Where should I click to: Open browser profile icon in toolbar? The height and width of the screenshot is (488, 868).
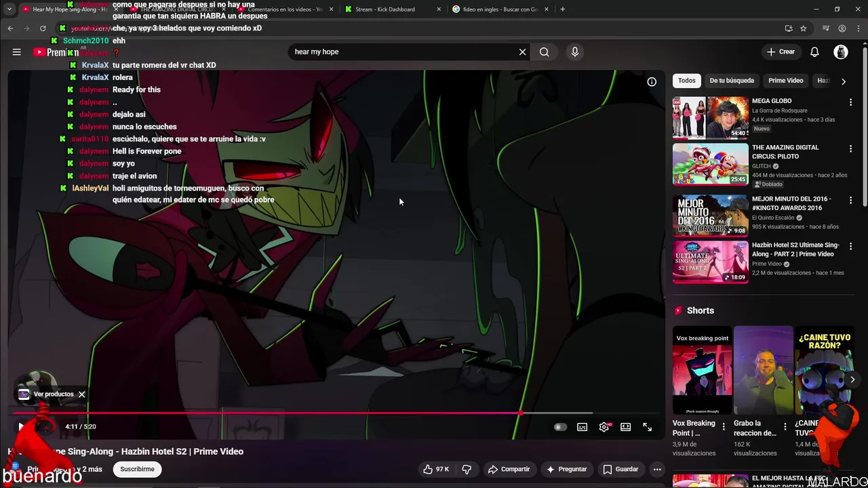(842, 28)
